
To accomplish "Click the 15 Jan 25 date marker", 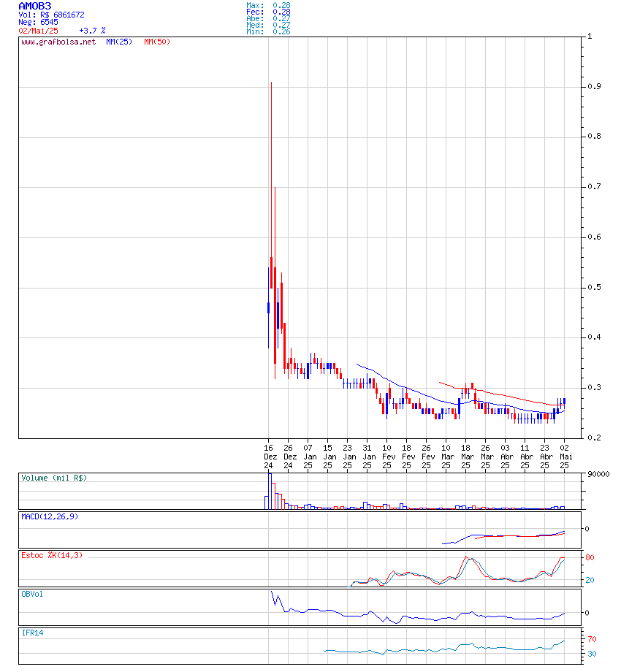I will pos(329,457).
